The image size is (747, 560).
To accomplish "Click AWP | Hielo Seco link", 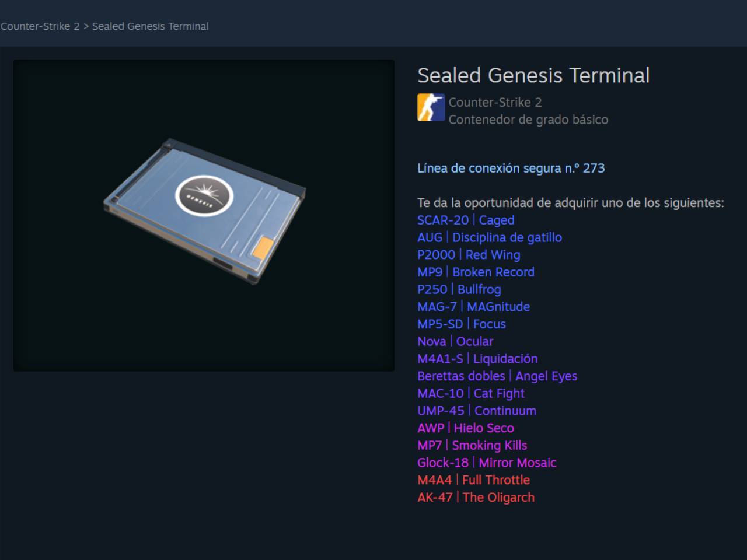I will pos(466,428).
